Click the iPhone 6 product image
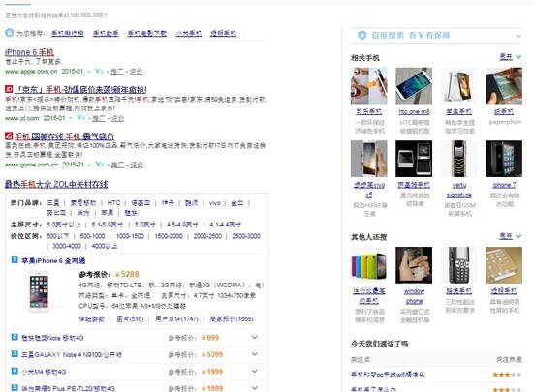Image resolution: width=533 pixels, height=392 pixels. tap(39, 291)
